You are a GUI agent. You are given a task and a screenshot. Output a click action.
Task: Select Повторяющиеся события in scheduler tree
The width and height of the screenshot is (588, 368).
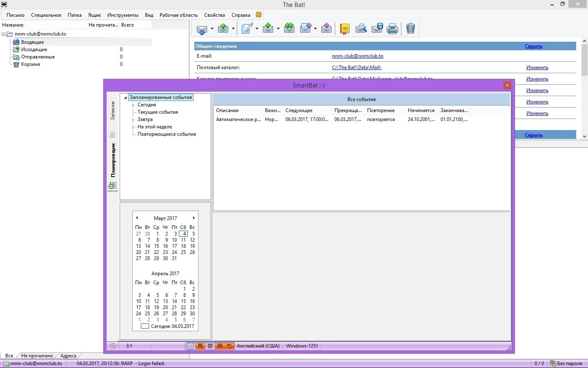click(167, 134)
